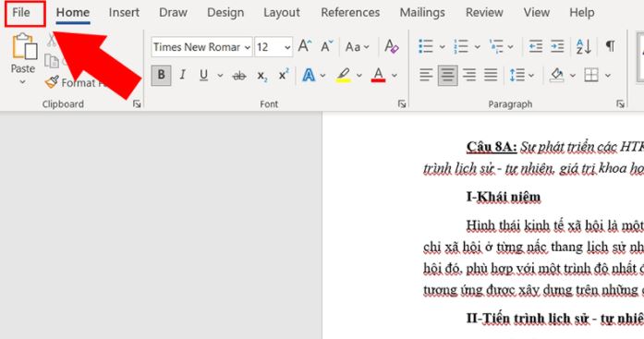Image resolution: width=644 pixels, height=339 pixels.
Task: Open the Help tab
Action: [x=581, y=13]
